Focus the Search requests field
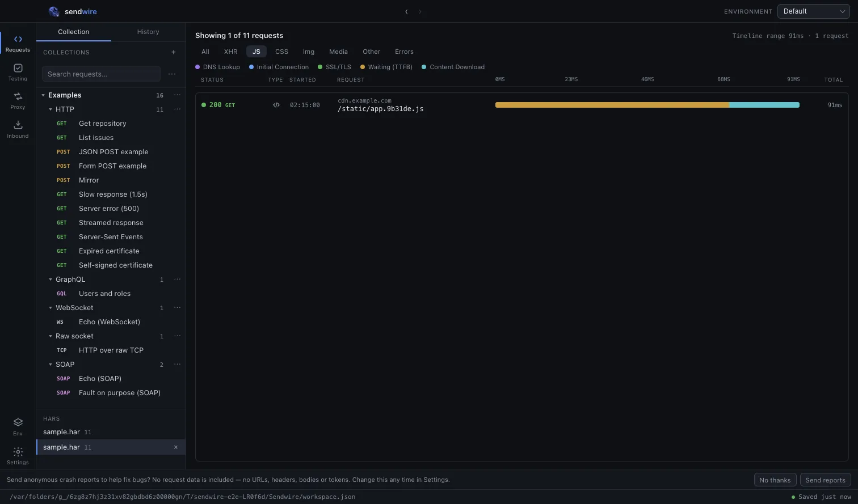This screenshot has height=504, width=858. (x=101, y=74)
